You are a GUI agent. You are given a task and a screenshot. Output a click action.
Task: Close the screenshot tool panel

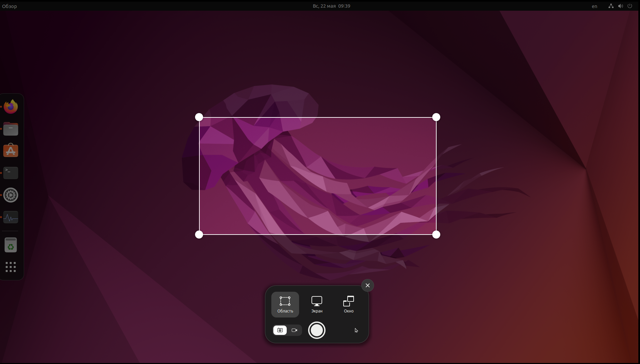[368, 285]
